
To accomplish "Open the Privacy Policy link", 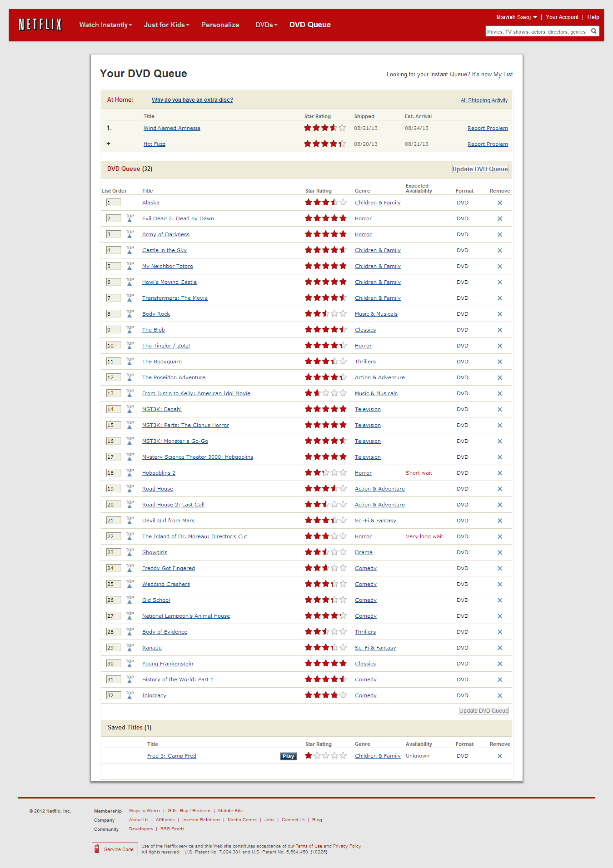I will coord(347,846).
